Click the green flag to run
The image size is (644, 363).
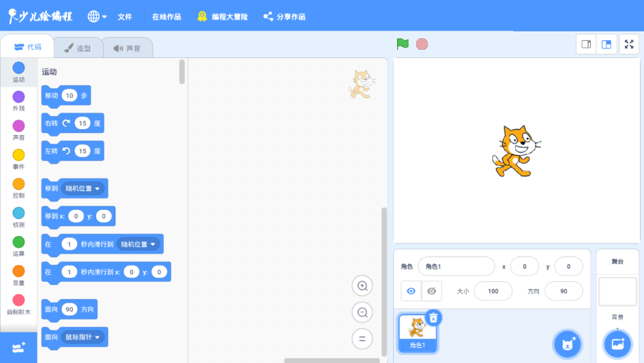pyautogui.click(x=403, y=44)
